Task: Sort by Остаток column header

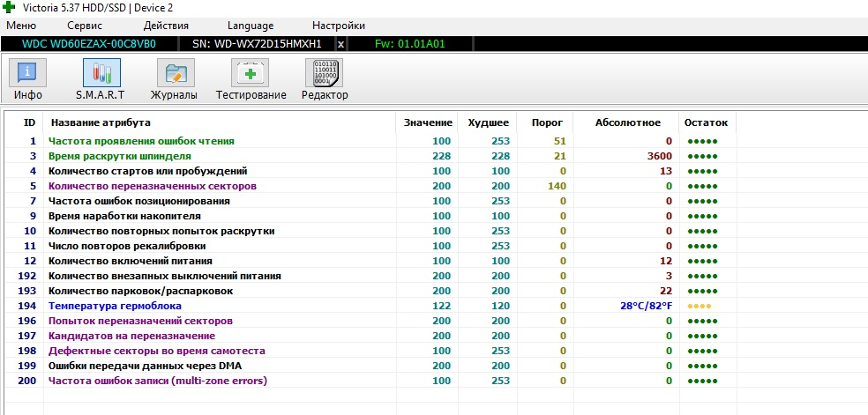Action: [x=707, y=122]
